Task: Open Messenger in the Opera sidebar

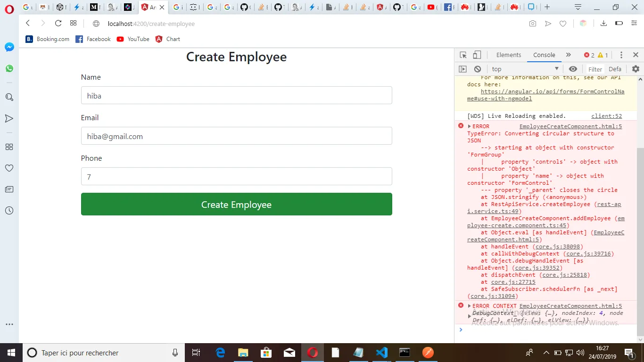Action: coord(9,47)
